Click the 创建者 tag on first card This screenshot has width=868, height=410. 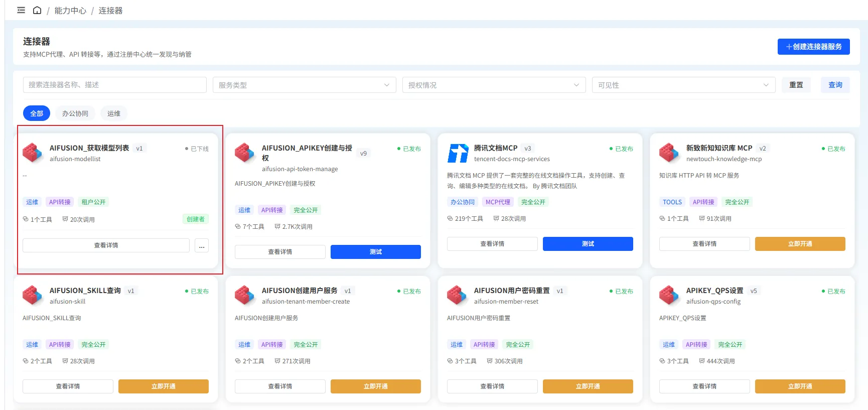pyautogui.click(x=196, y=219)
